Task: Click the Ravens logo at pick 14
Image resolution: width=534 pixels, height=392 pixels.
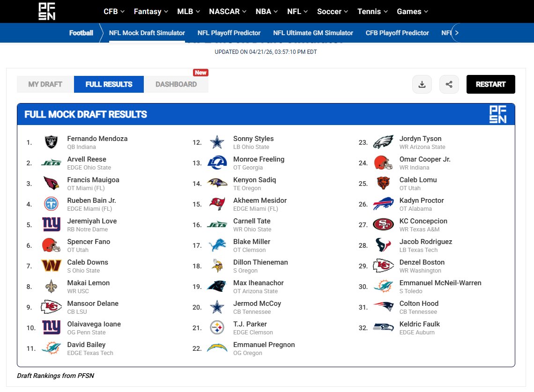Action: (217, 183)
